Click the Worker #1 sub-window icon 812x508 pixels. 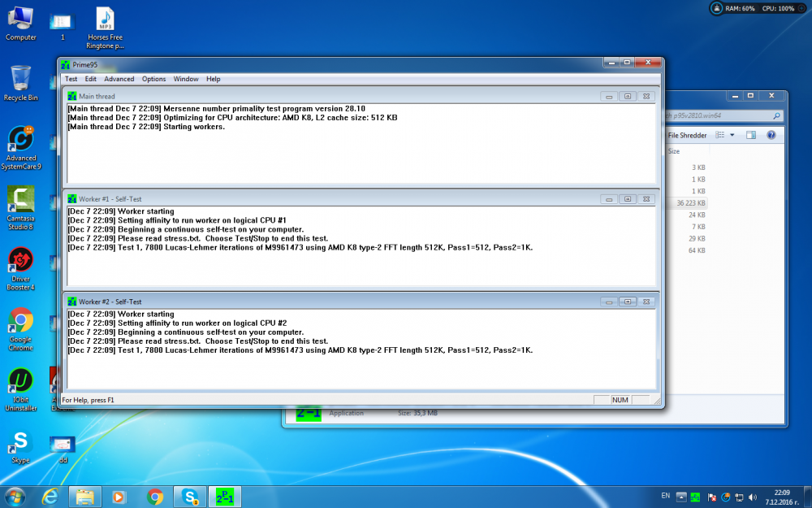point(72,199)
